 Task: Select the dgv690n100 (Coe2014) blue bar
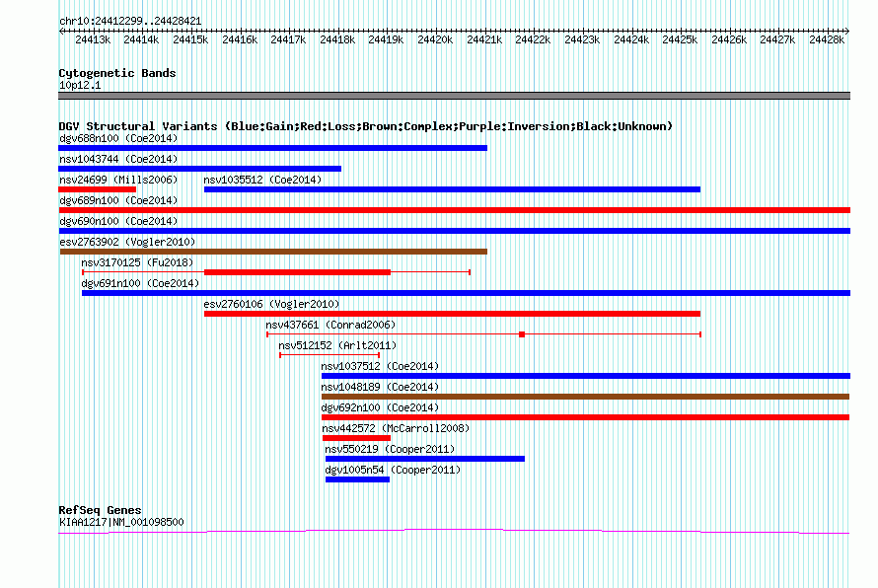(x=454, y=231)
